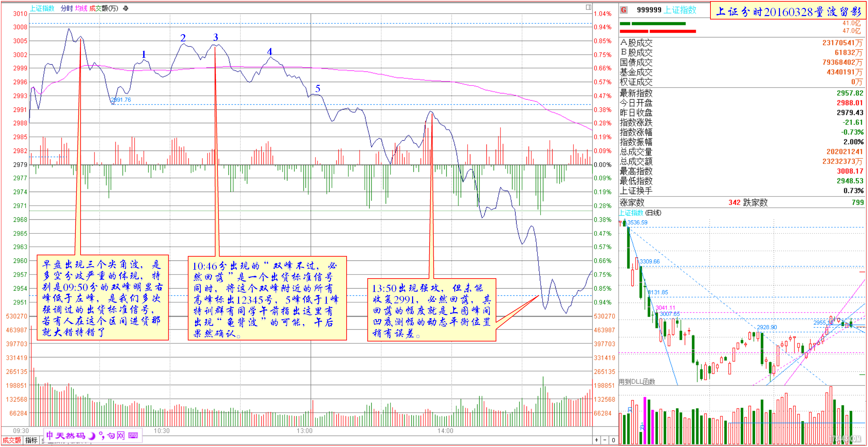The height and width of the screenshot is (447, 868).
Task: Click the 天然码 label on the IME bar
Action: 70,435
